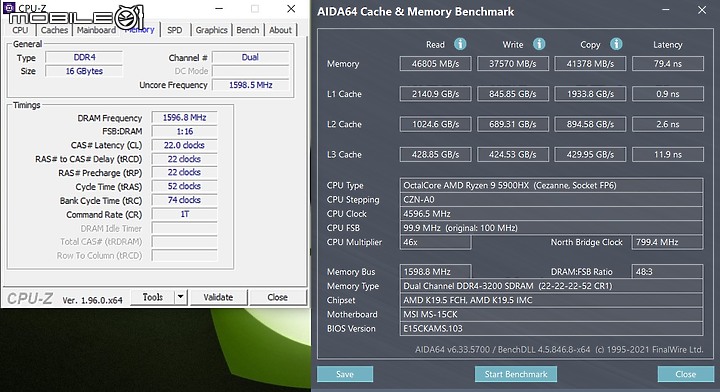Click the Motherboard MSI MS-15CK field
Image resolution: width=720 pixels, height=392 pixels.
pos(551,314)
